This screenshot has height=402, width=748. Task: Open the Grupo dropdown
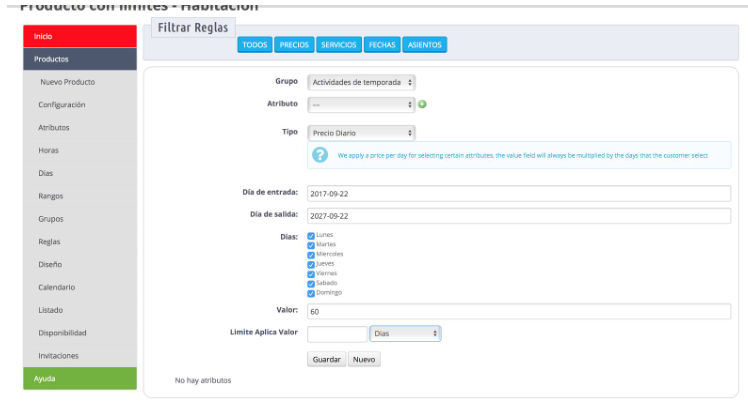361,82
